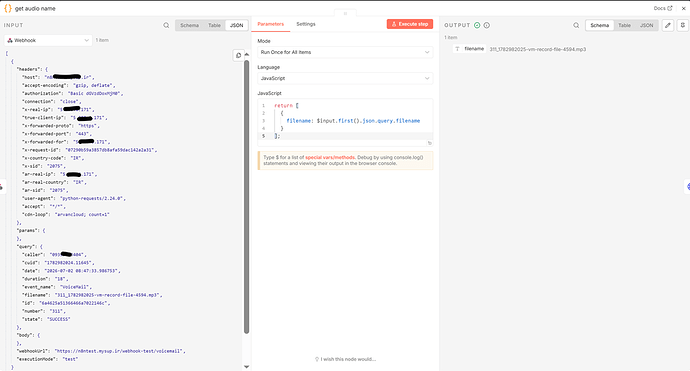Show input as Schema view

click(190, 26)
